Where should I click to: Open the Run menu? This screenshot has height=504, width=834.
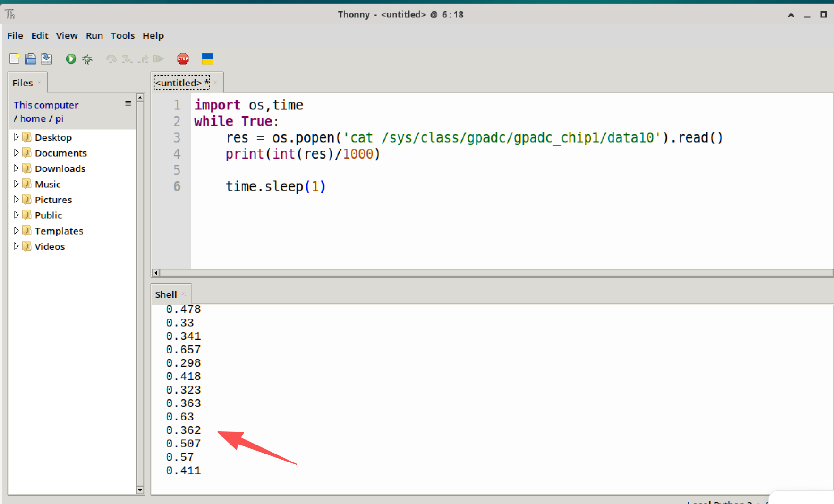click(x=94, y=35)
